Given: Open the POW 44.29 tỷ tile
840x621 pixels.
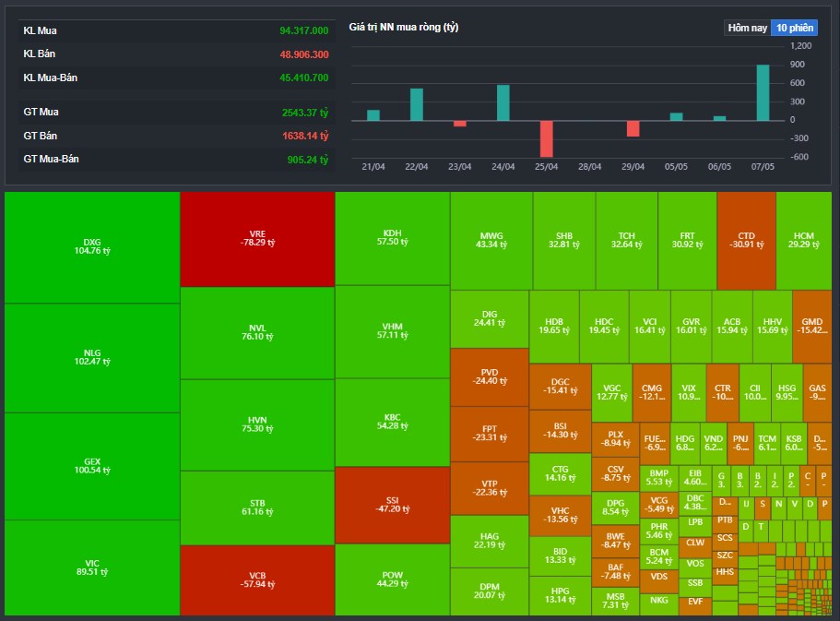Looking at the screenshot, I should pos(393,579).
